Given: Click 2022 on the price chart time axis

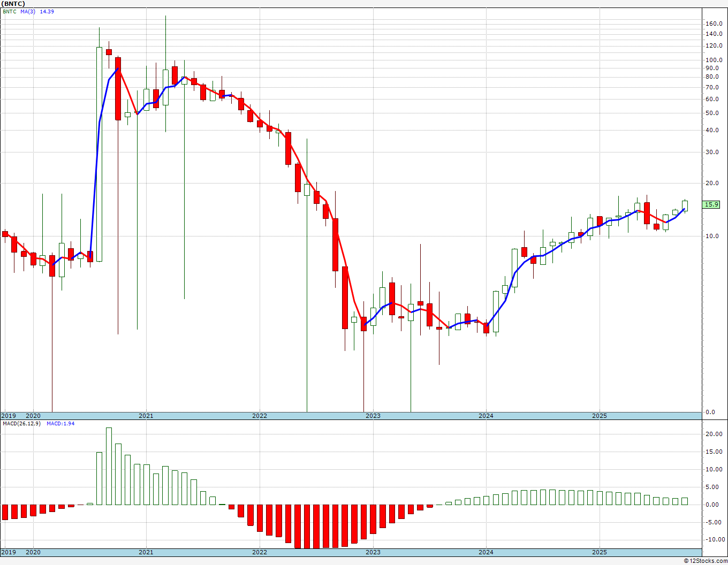Looking at the screenshot, I should 260,416.
